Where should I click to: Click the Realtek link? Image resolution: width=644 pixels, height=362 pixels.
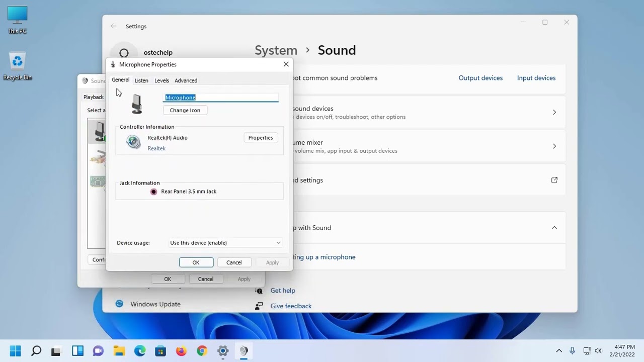coord(156,148)
